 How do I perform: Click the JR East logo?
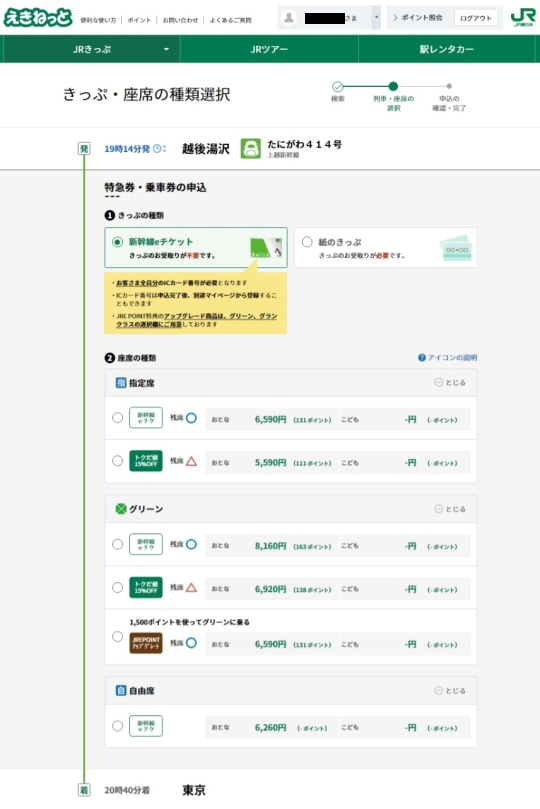(x=523, y=17)
